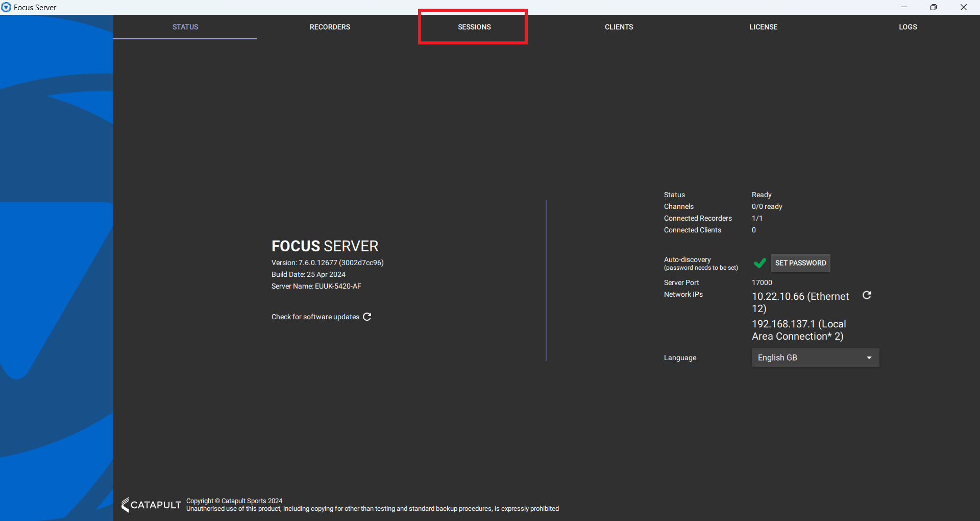
Task: Open the Logs tab
Action: (x=908, y=27)
